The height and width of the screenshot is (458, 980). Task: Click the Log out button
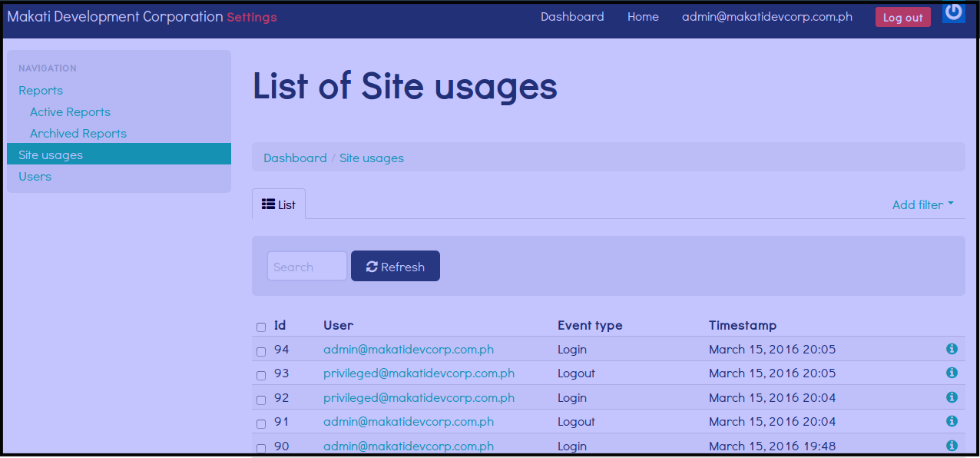point(903,17)
